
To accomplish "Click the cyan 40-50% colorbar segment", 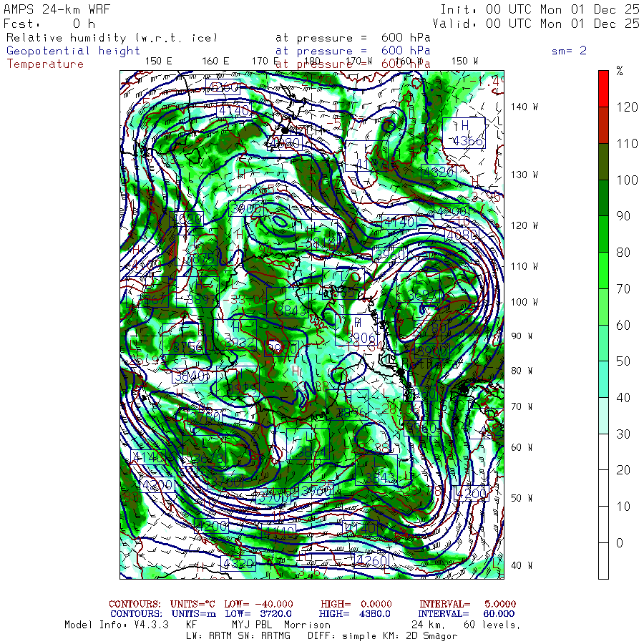I will click(603, 379).
